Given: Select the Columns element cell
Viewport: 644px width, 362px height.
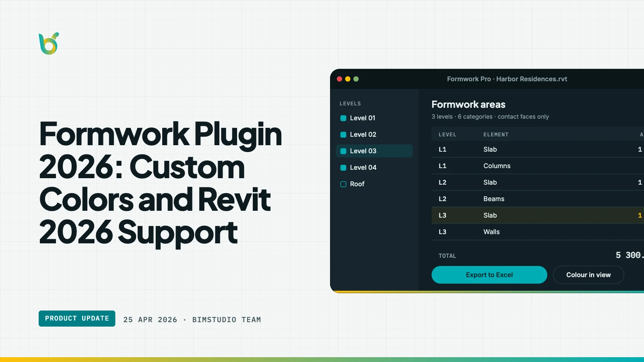Looking at the screenshot, I should tap(497, 166).
